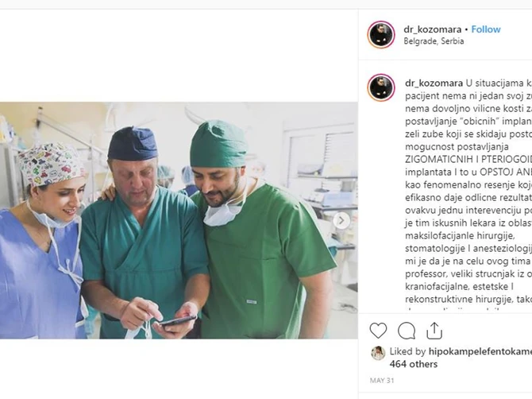Open the small avatar next to Liked by

click(378, 353)
